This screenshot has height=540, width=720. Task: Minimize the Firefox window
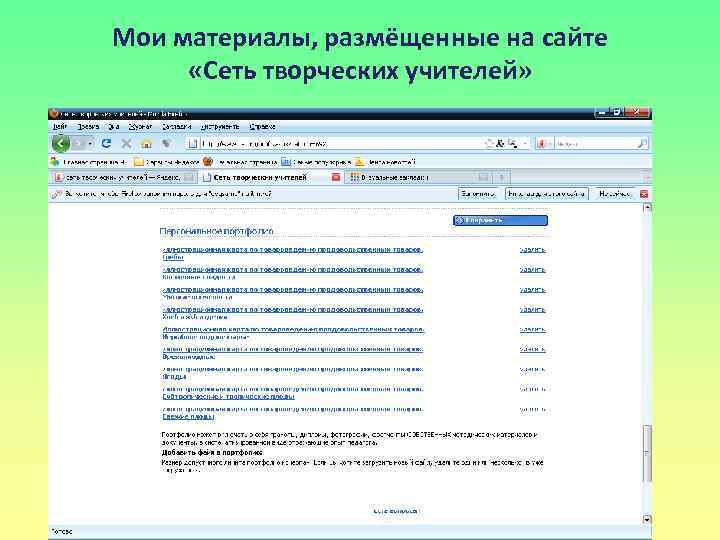602,112
